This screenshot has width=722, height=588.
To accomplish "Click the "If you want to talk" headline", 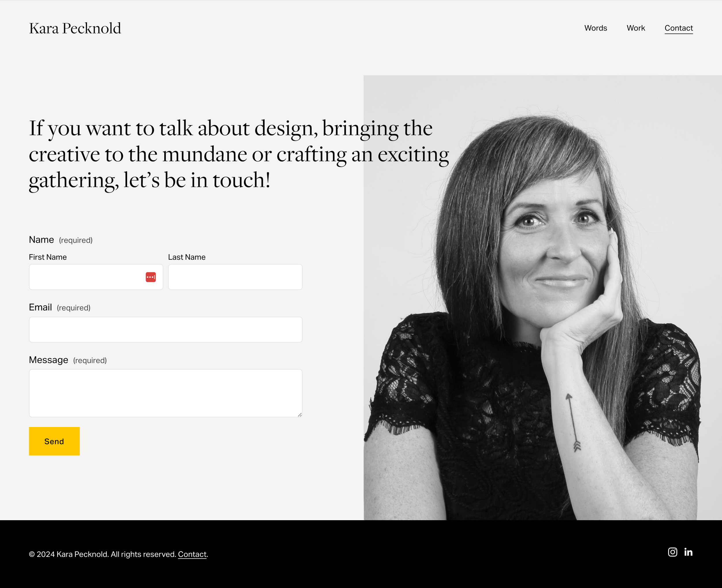I will pos(239,154).
